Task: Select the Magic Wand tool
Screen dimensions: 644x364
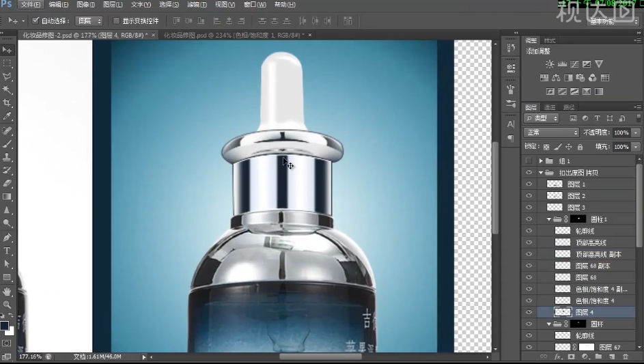Action: (x=7, y=89)
